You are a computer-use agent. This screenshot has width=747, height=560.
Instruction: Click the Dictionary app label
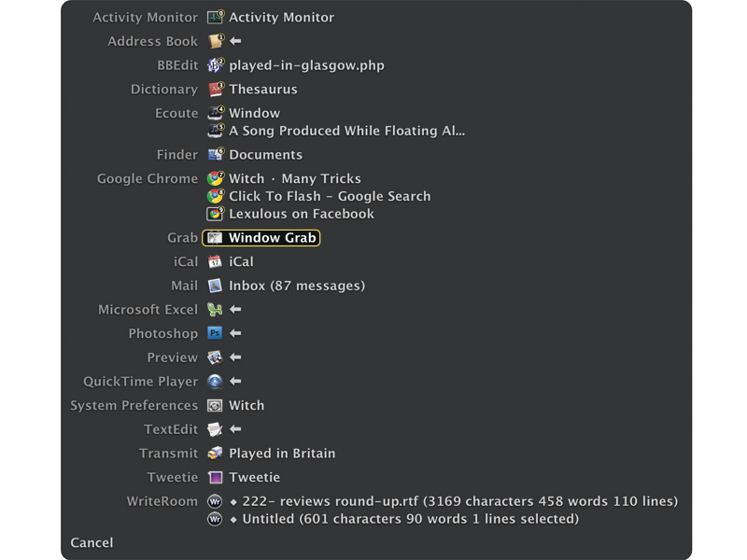[164, 89]
